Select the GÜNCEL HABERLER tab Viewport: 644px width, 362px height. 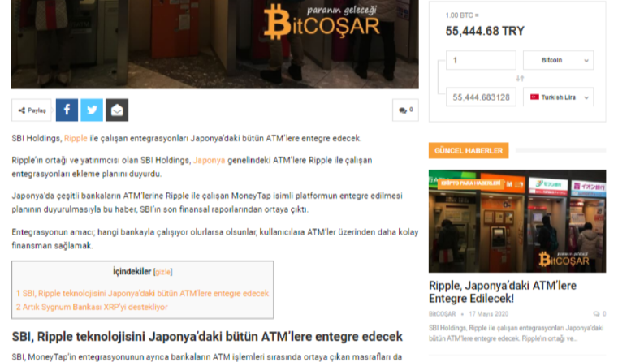pyautogui.click(x=469, y=151)
